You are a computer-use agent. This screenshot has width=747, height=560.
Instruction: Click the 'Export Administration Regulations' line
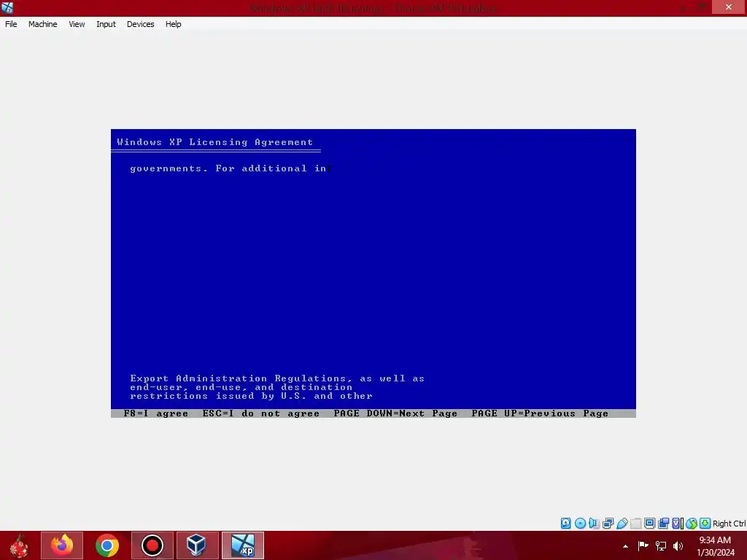[x=277, y=378]
